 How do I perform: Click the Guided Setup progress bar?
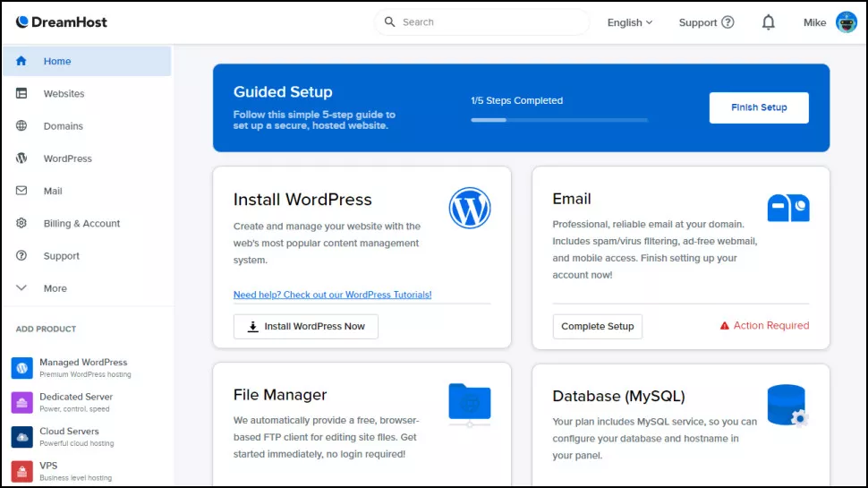pyautogui.click(x=559, y=120)
